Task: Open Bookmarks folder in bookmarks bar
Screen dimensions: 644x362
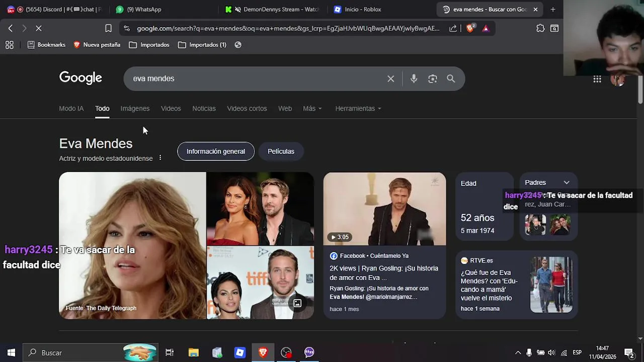Action: point(46,45)
